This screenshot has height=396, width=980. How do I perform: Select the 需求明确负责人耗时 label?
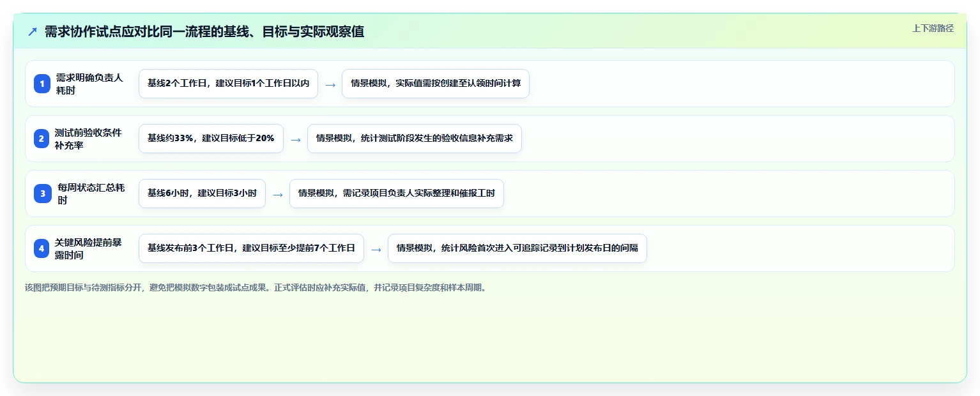pos(90,84)
